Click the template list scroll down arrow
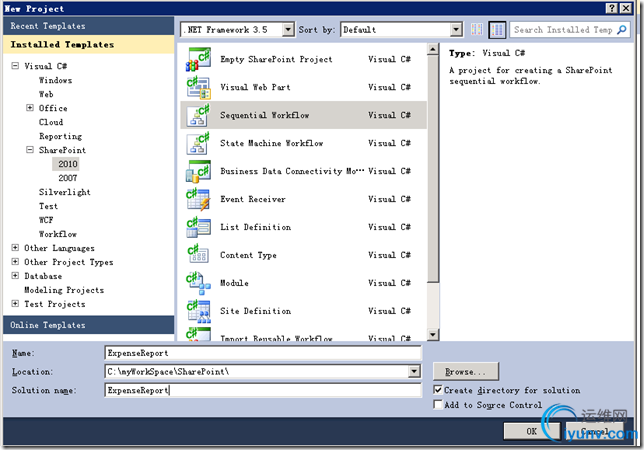Viewport: 644px width, 450px height. click(432, 335)
